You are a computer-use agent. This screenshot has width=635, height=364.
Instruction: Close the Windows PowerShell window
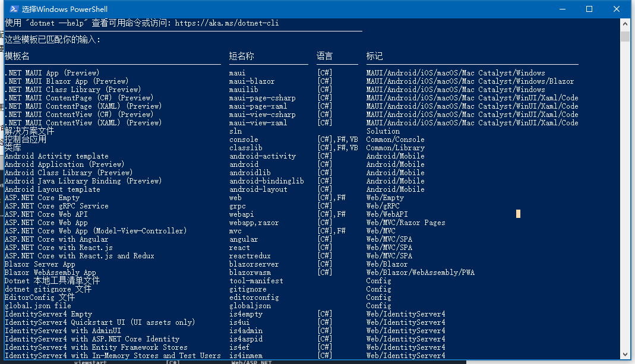(617, 9)
